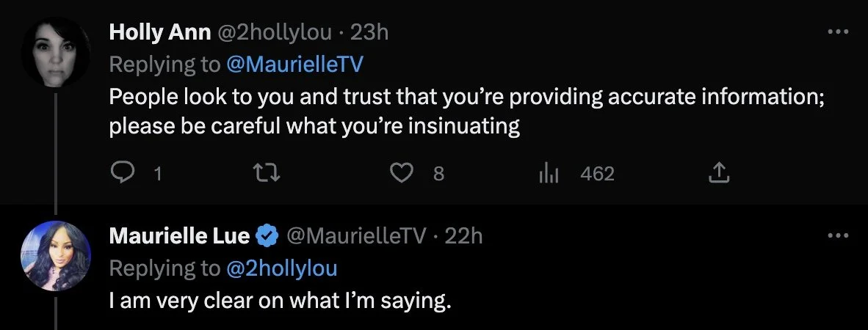The image size is (868, 330).
Task: Share Holly Ann's tweet via share icon
Action: pyautogui.click(x=718, y=173)
